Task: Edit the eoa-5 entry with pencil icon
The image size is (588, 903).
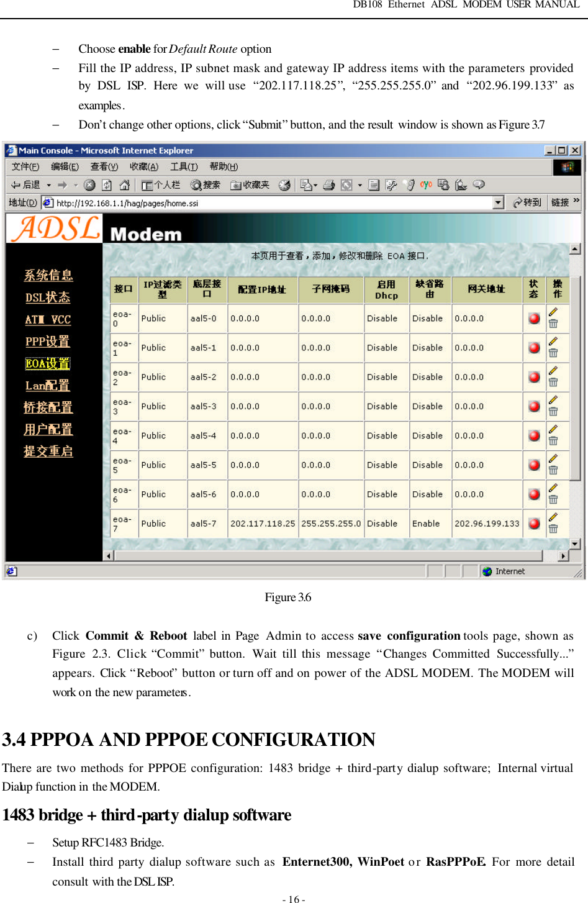Action: pos(553,458)
